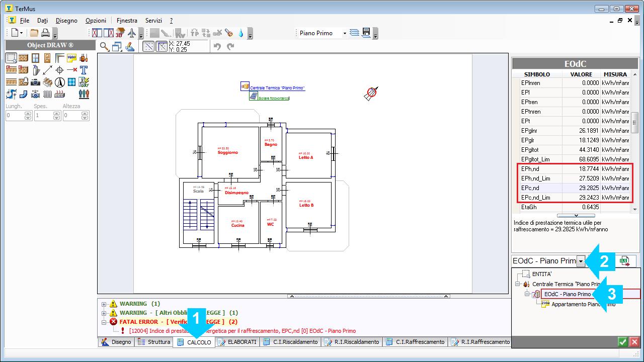Screen dimensions: 644x362
Task: Open the Opzioni menu
Action: click(x=96, y=21)
